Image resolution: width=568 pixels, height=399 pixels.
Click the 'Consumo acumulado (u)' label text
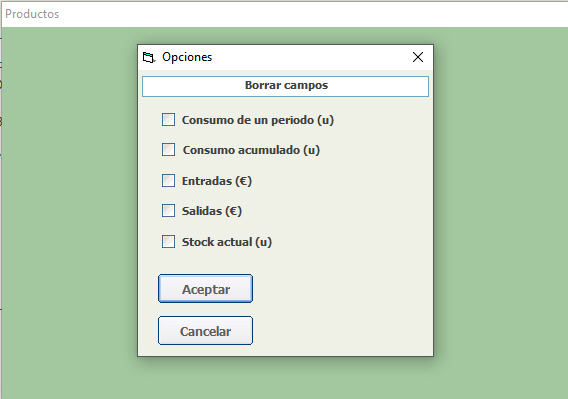click(251, 150)
